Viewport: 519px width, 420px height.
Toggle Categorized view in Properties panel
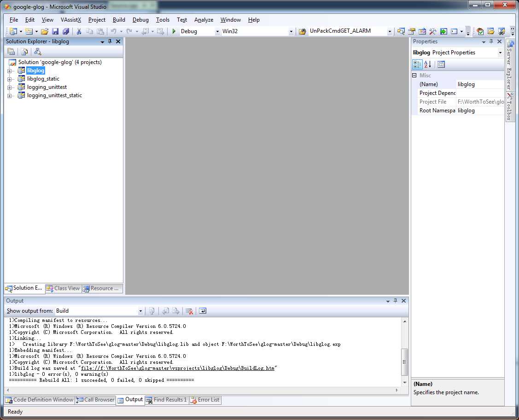(417, 64)
